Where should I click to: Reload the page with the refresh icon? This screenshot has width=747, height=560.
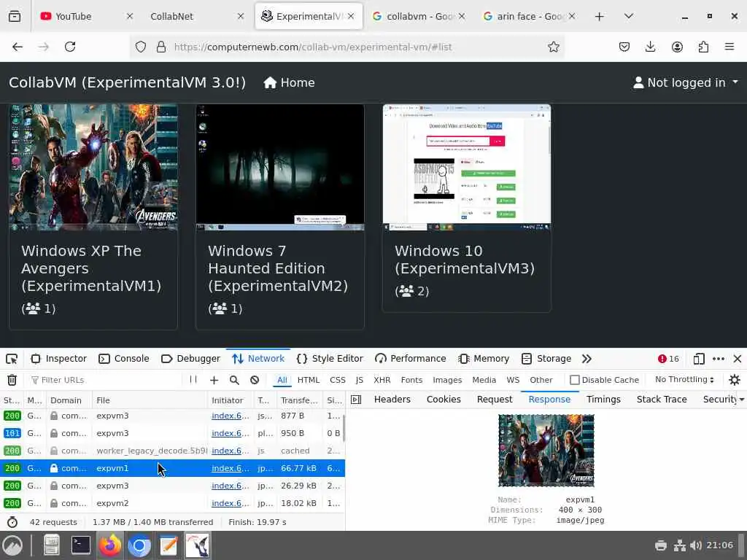click(x=70, y=47)
